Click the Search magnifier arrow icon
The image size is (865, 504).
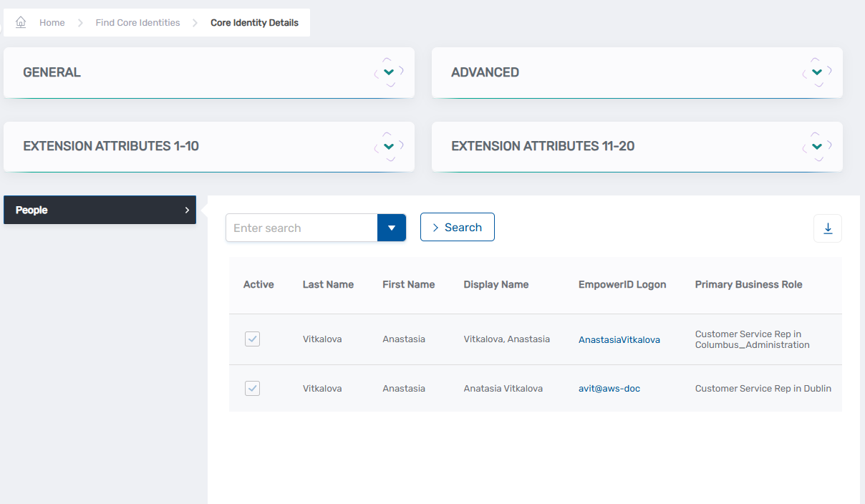click(x=436, y=227)
